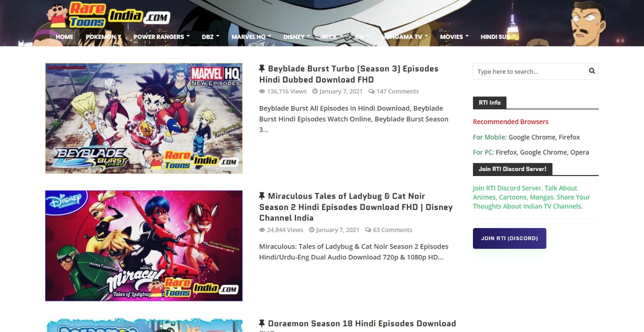Viewport: 644px width, 332px height.
Task: Open Miraculous Tales of Ladybug post title
Action: point(356,207)
